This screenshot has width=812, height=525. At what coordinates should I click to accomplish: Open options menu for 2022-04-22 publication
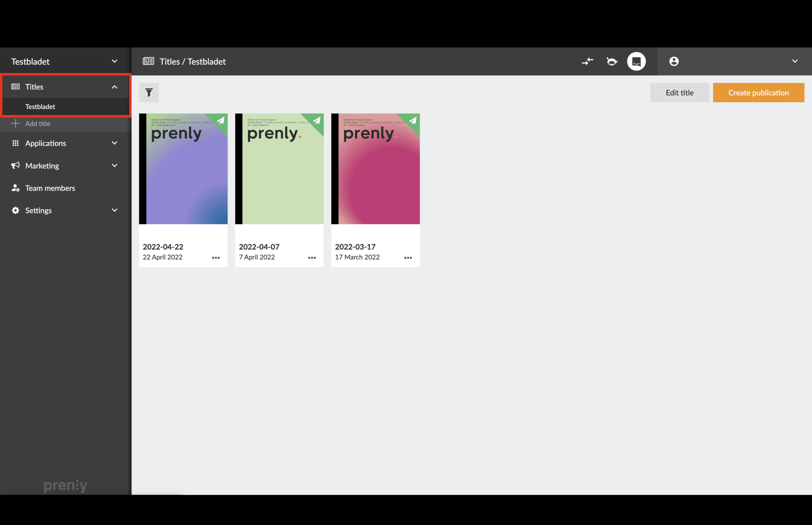[x=216, y=258]
